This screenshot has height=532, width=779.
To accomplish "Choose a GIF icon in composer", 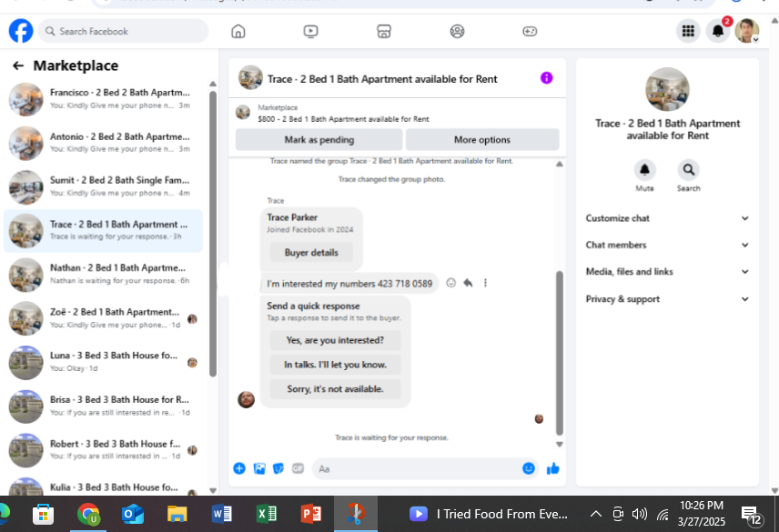I will pyautogui.click(x=298, y=468).
